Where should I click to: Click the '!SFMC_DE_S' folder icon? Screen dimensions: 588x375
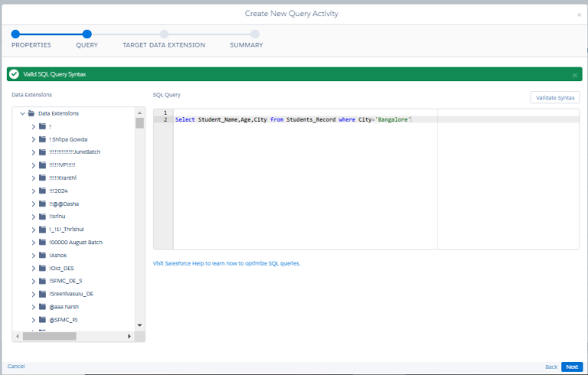pyautogui.click(x=42, y=281)
